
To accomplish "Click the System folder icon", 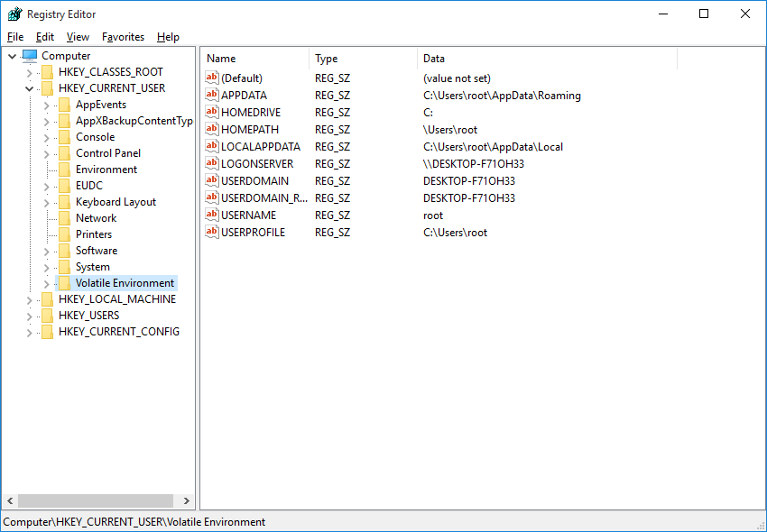I will coord(65,267).
